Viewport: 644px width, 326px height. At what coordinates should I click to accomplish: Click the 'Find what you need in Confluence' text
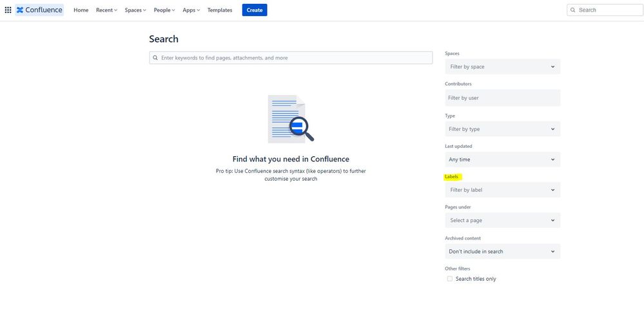pyautogui.click(x=291, y=159)
